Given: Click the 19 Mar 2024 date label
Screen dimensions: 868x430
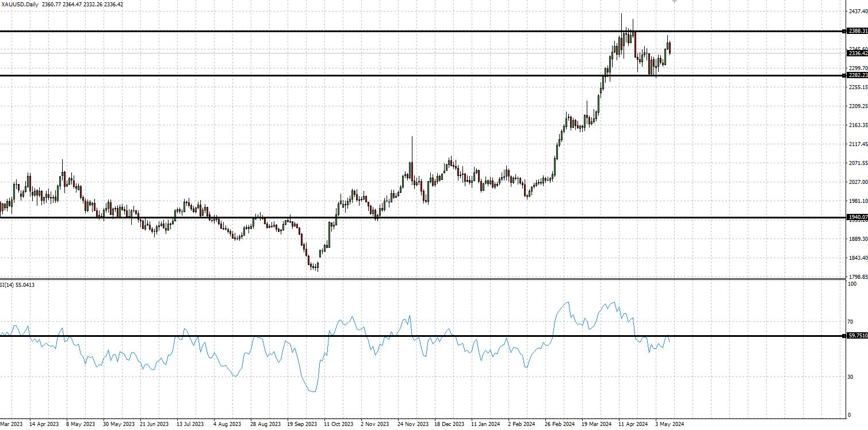Looking at the screenshot, I should (596, 424).
